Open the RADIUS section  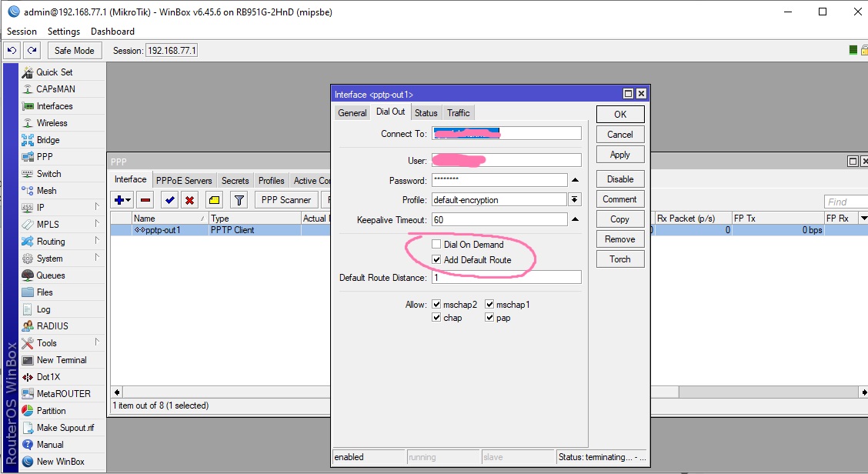[52, 326]
